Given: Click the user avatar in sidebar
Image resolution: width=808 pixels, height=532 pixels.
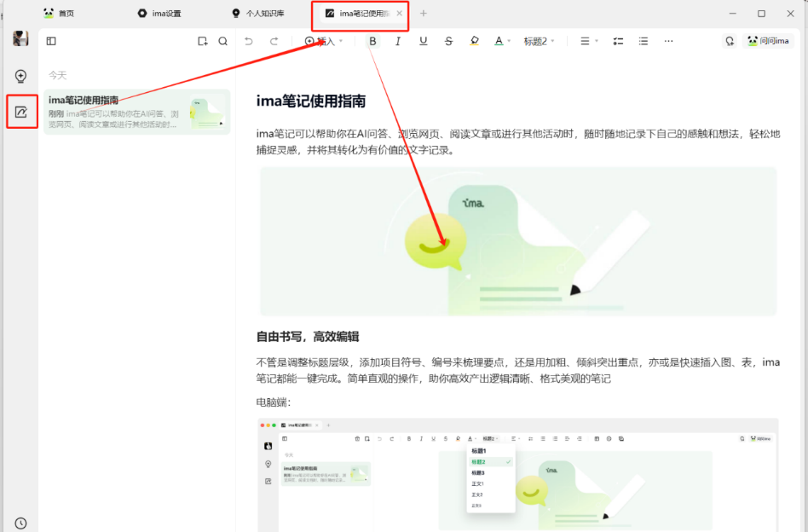Looking at the screenshot, I should coord(20,38).
